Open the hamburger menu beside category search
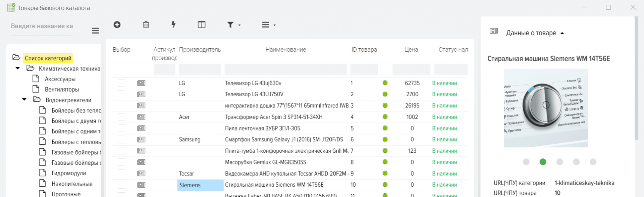644x197 pixels. point(95,31)
